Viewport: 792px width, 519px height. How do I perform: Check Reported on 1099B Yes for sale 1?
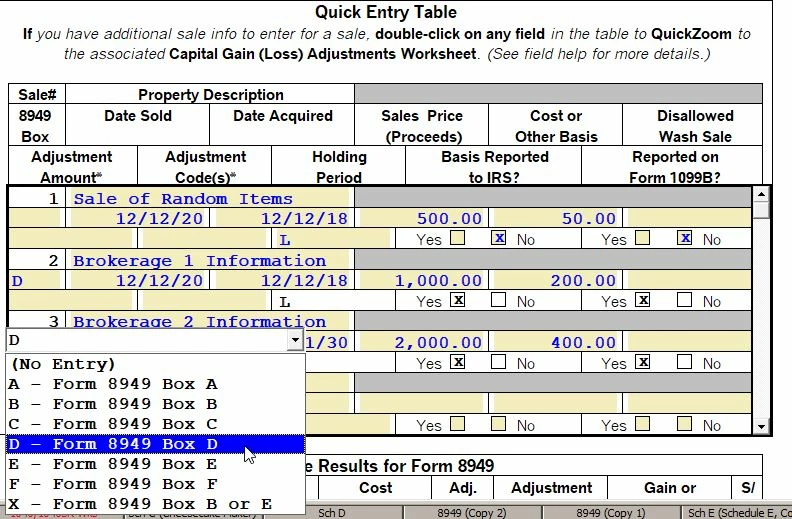(x=642, y=238)
